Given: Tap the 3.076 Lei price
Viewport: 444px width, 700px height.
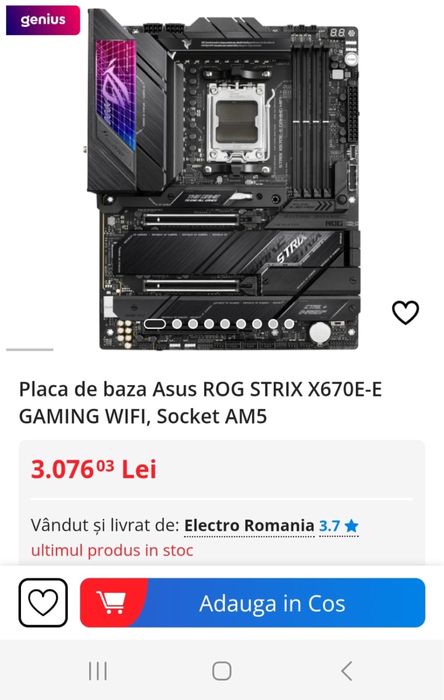Looking at the screenshot, I should pos(94,469).
